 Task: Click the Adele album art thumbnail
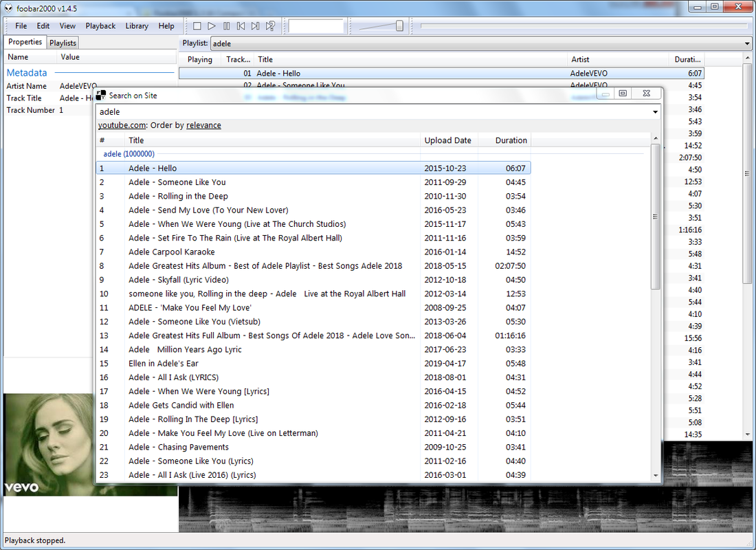[x=49, y=445]
